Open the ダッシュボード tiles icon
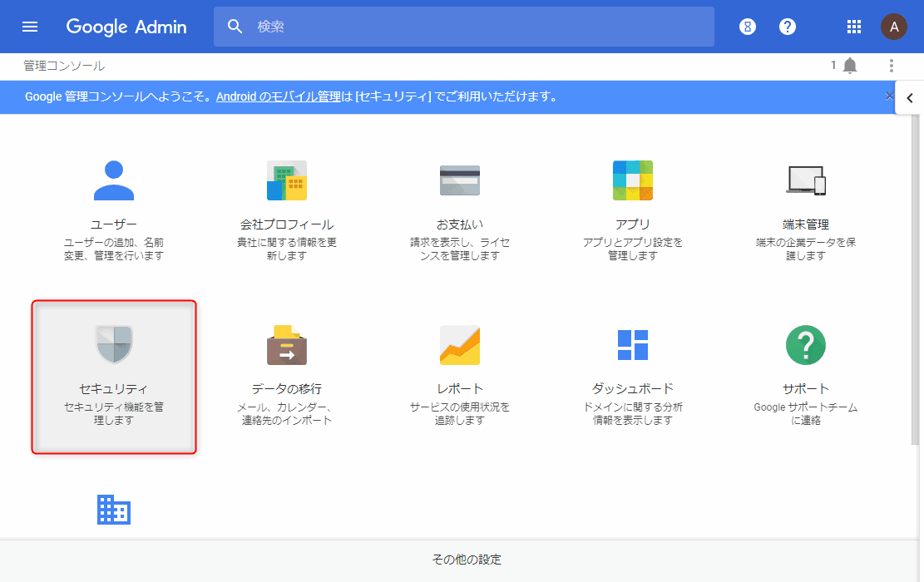924x582 pixels. pos(633,344)
